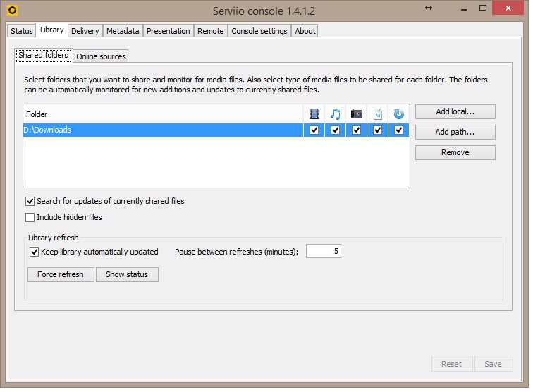The height and width of the screenshot is (392, 533).
Task: Open the Delivery tab
Action: [85, 31]
